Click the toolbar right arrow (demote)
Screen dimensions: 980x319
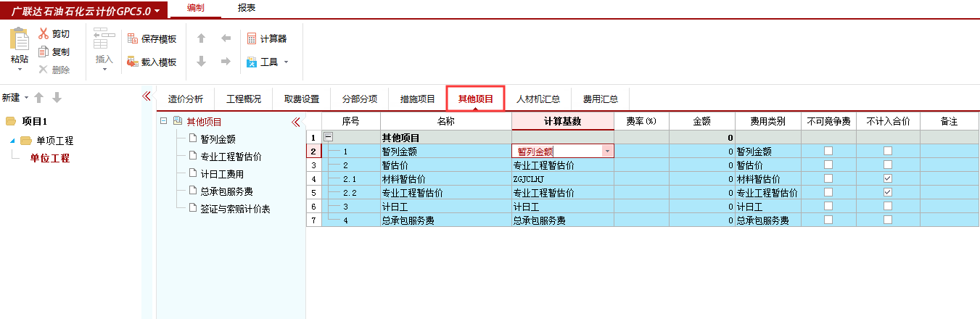[226, 62]
